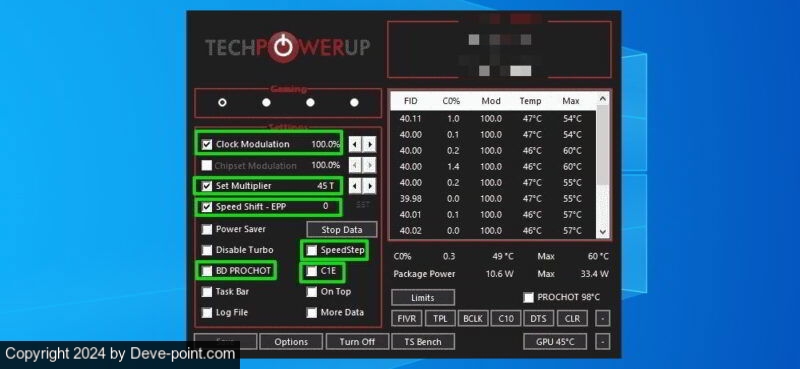
Task: Click the Speed Shift EPP value field
Action: tap(326, 207)
